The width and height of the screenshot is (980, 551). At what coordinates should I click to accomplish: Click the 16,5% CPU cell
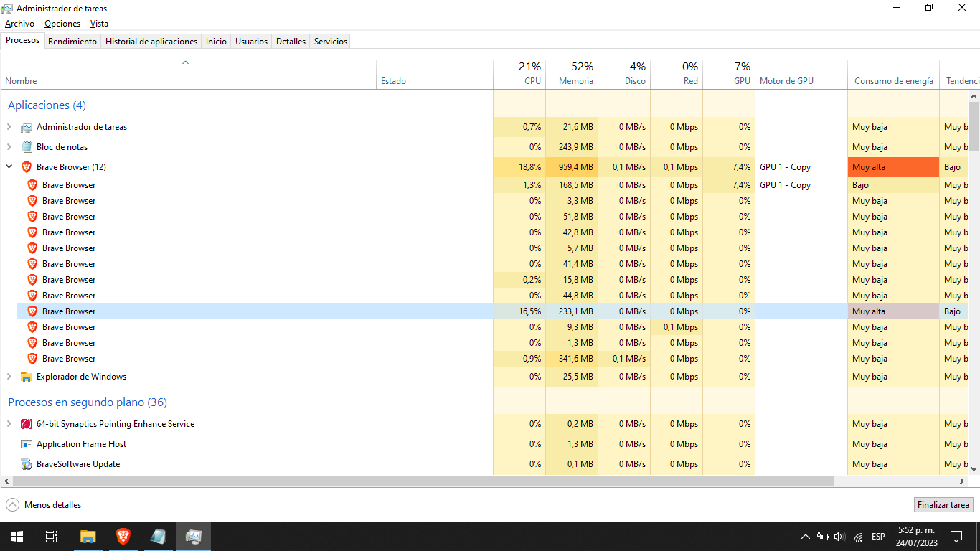(519, 311)
